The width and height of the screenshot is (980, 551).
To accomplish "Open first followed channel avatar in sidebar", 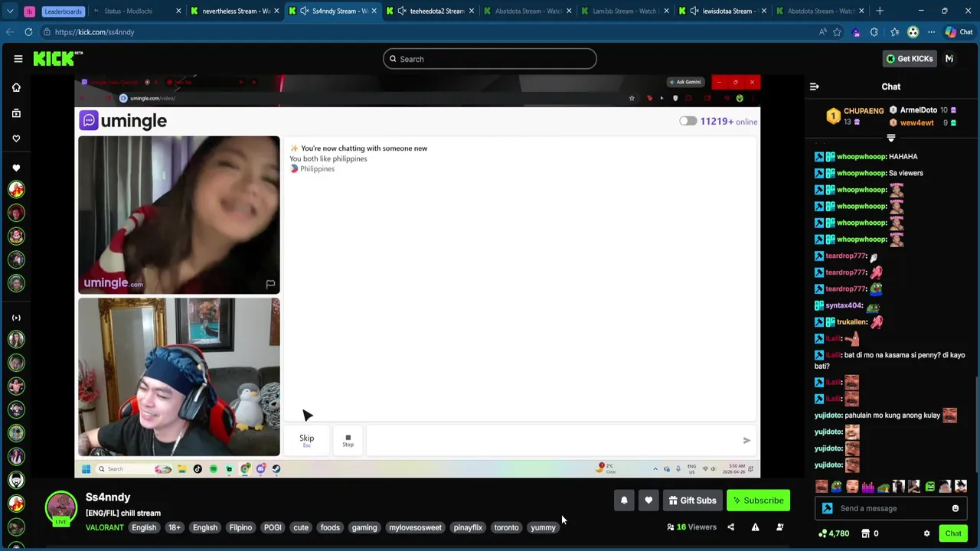I will click(x=16, y=189).
